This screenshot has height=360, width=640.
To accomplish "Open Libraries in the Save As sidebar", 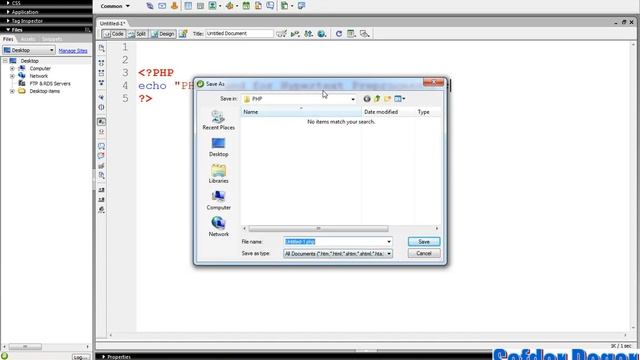I will [218, 173].
